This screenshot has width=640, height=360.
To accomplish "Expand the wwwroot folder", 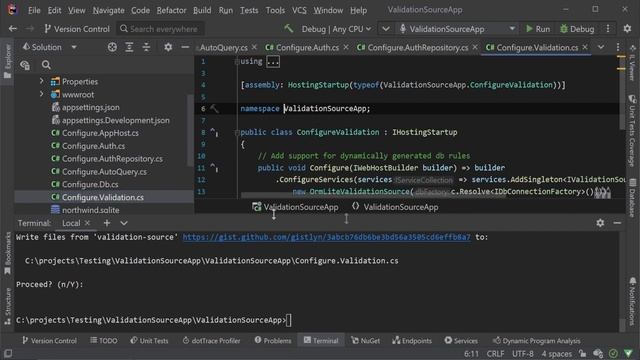I will (x=41, y=94).
